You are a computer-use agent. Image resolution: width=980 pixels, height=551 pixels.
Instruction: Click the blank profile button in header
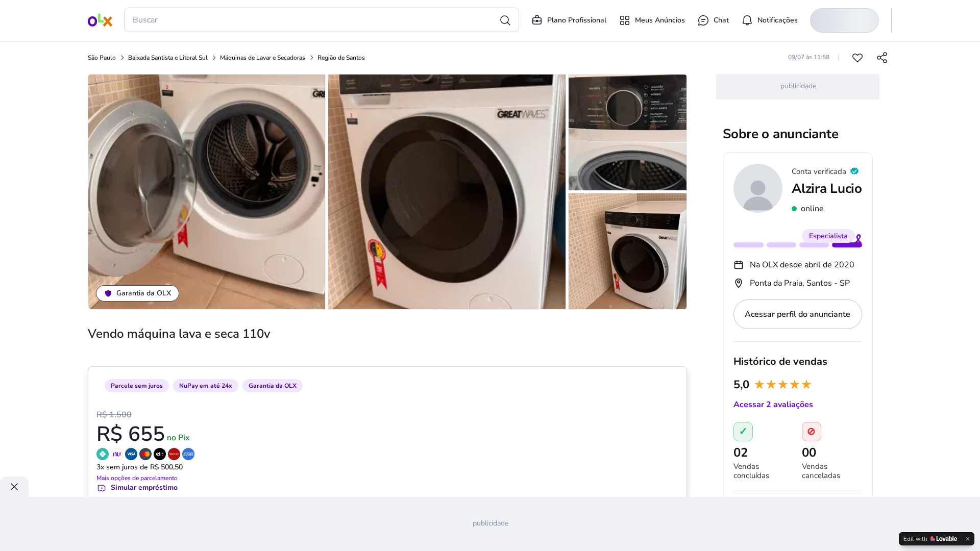[x=844, y=20]
